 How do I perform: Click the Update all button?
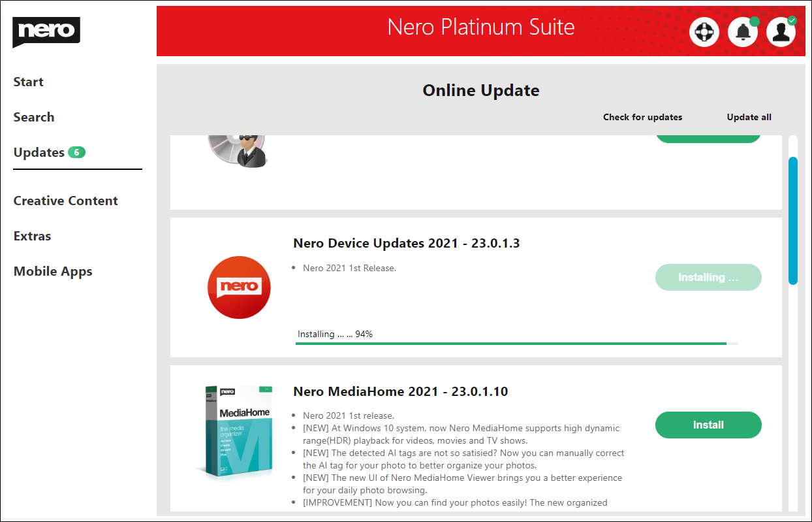(x=749, y=117)
